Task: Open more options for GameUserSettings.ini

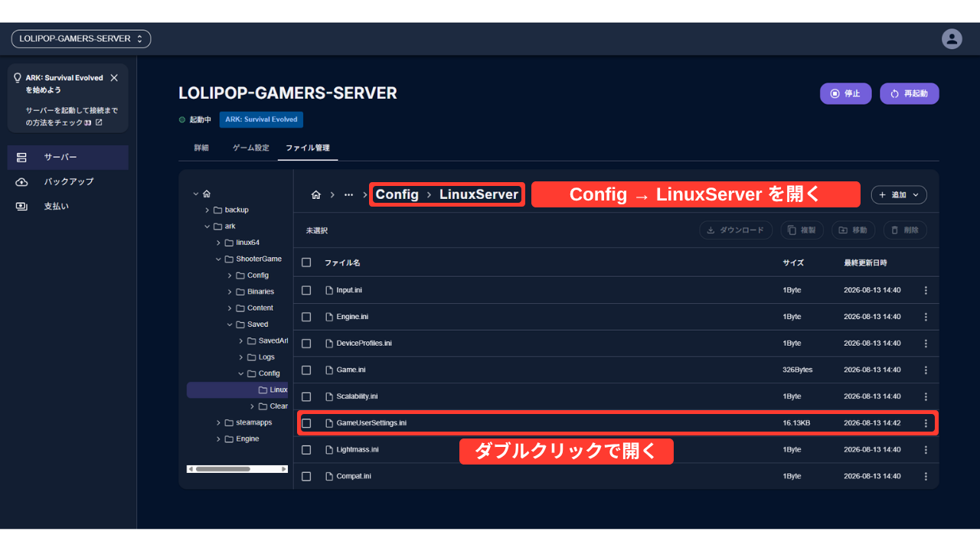Action: click(x=926, y=423)
